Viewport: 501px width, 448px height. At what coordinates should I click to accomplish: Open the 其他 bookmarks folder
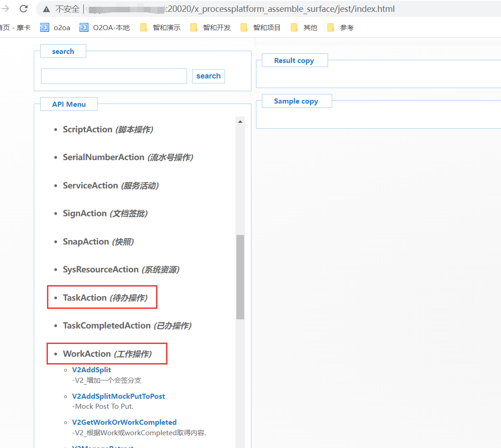[x=304, y=28]
